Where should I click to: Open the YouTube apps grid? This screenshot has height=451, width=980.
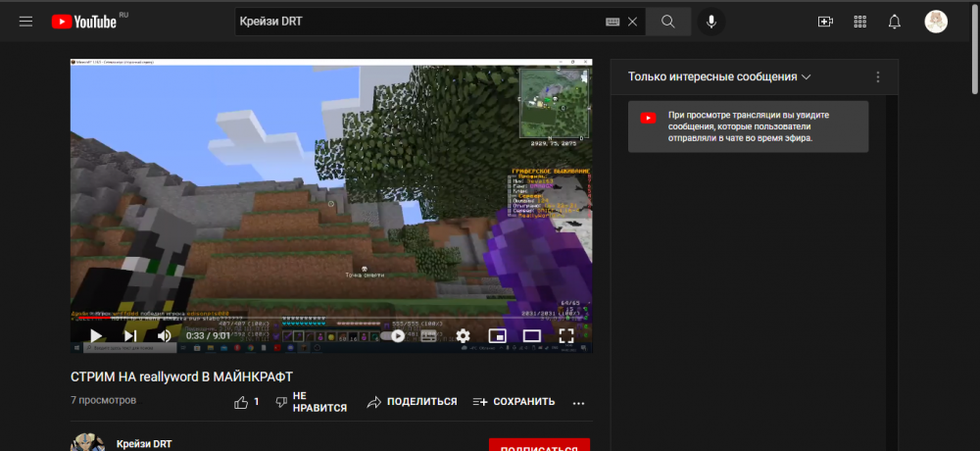[x=860, y=22]
